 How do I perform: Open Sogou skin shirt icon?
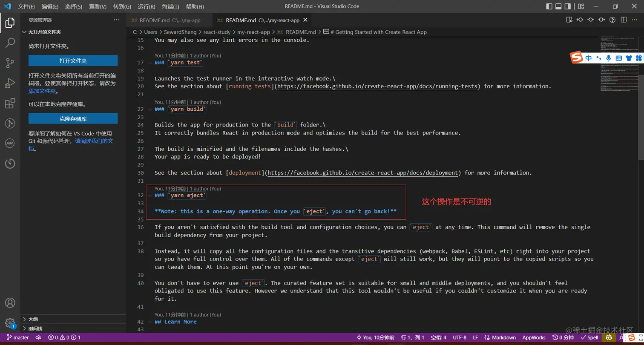[x=629, y=58]
